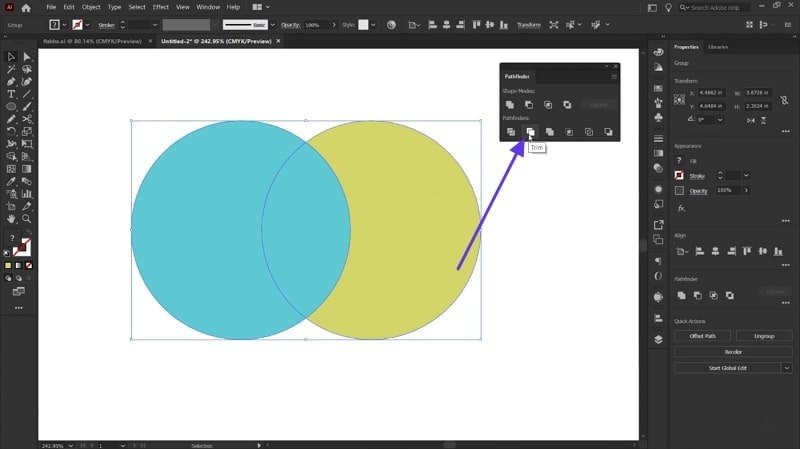Image resolution: width=800 pixels, height=449 pixels.
Task: Open the rotation angle dropdown
Action: pyautogui.click(x=720, y=120)
